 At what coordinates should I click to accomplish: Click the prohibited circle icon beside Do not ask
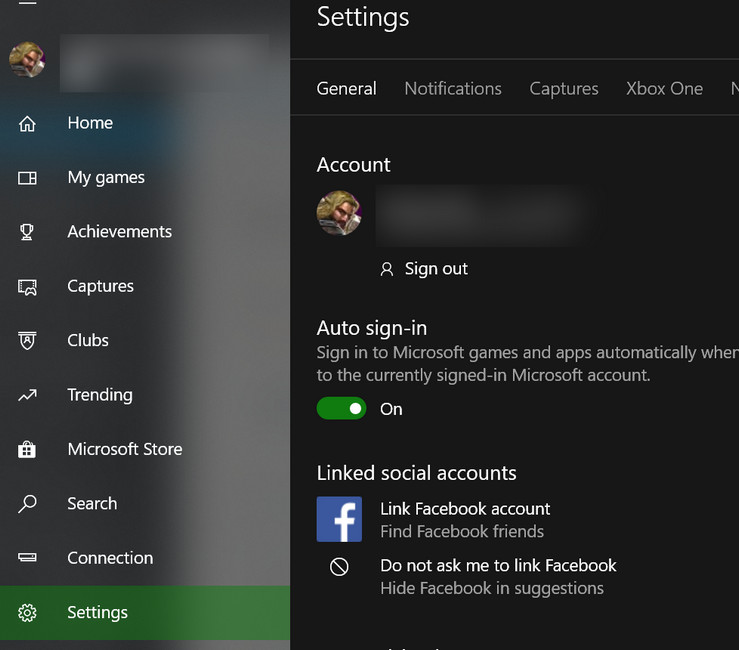(339, 567)
